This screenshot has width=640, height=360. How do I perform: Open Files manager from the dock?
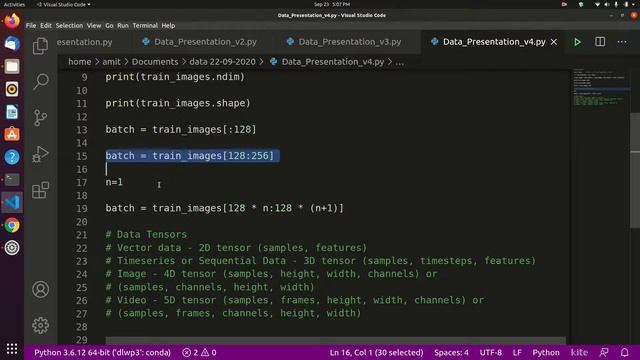pyautogui.click(x=12, y=66)
